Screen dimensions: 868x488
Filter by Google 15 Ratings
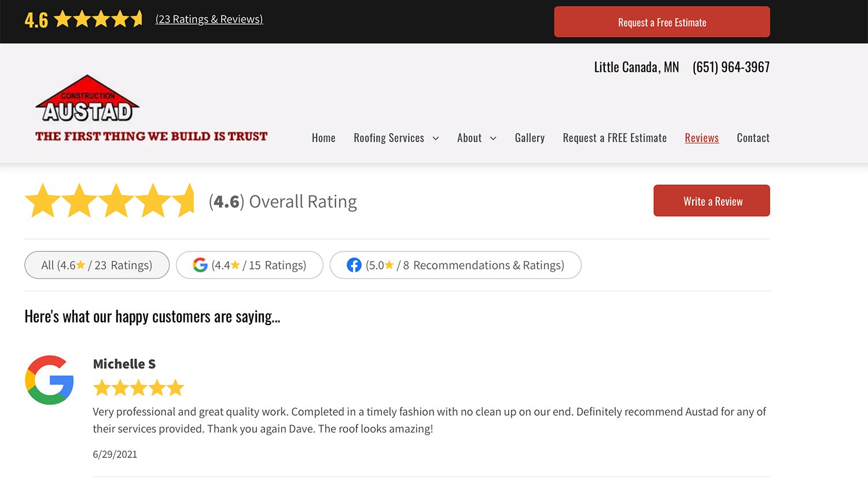point(249,265)
